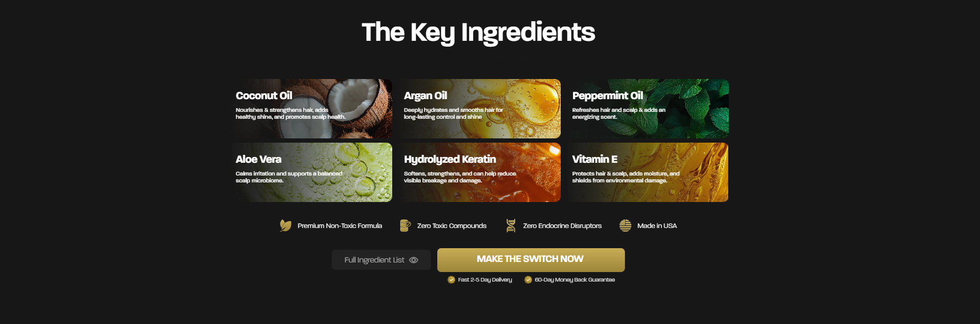The image size is (980, 324).
Task: Select the Peppermint Oil ingredient card
Action: 648,109
